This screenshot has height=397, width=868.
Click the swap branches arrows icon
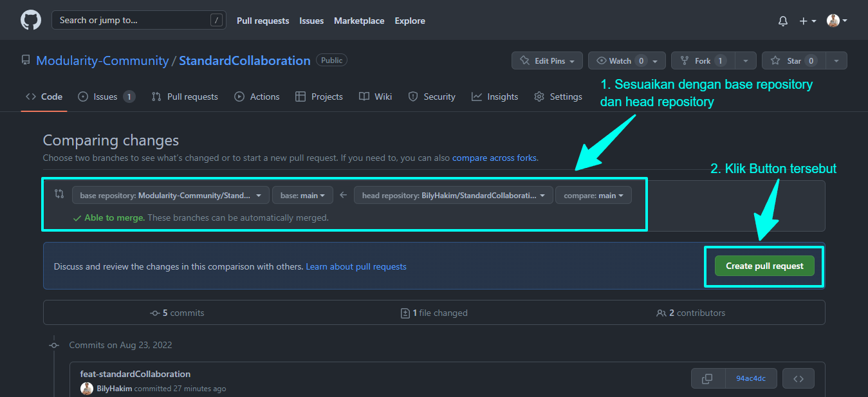pos(58,194)
